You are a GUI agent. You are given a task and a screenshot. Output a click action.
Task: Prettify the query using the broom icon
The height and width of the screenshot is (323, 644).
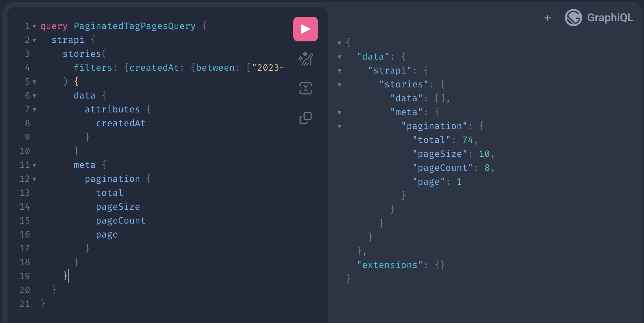305,59
